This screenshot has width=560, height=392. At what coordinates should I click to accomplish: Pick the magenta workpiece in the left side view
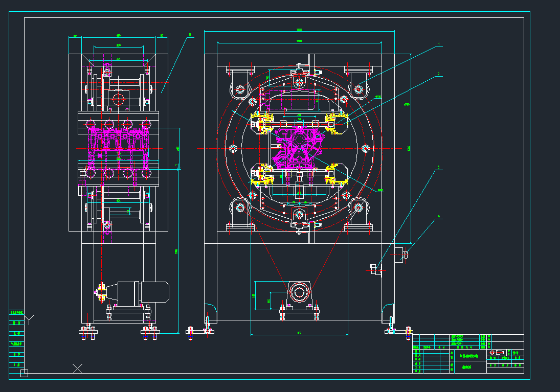118,143
